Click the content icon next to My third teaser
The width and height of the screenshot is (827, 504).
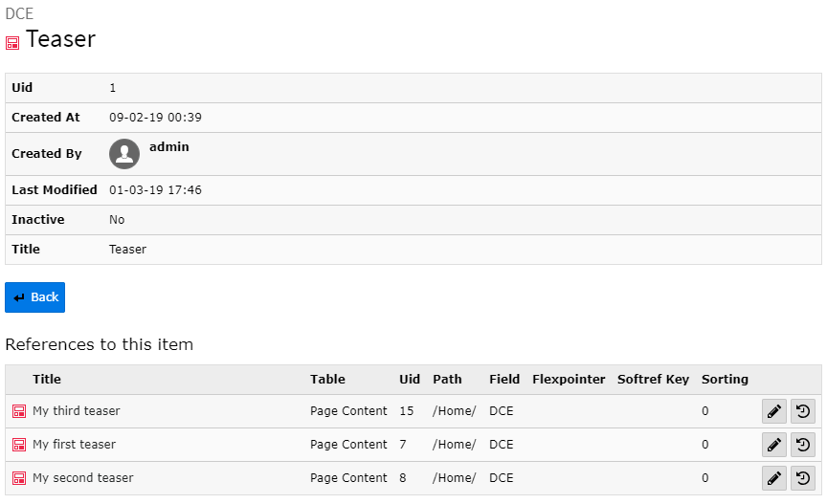pyautogui.click(x=19, y=411)
